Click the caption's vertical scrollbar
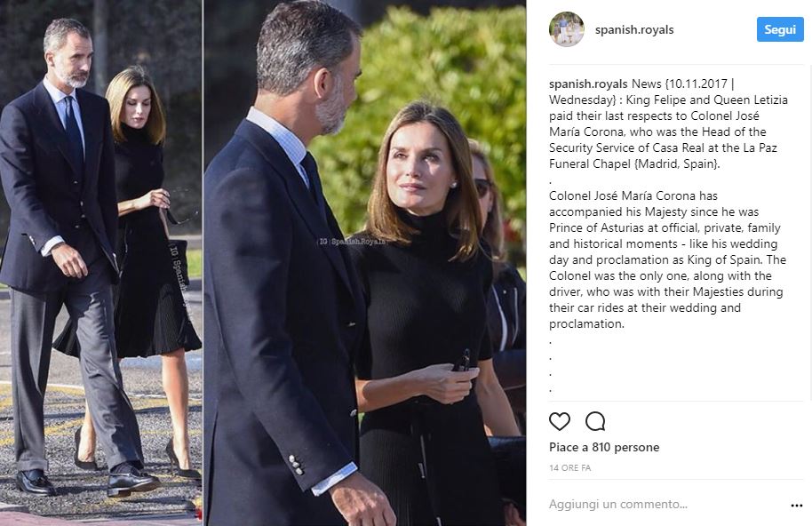The image size is (812, 526). (x=808, y=233)
